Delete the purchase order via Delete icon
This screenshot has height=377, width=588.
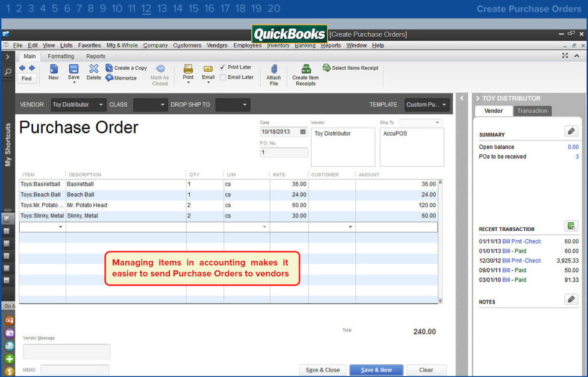click(94, 69)
